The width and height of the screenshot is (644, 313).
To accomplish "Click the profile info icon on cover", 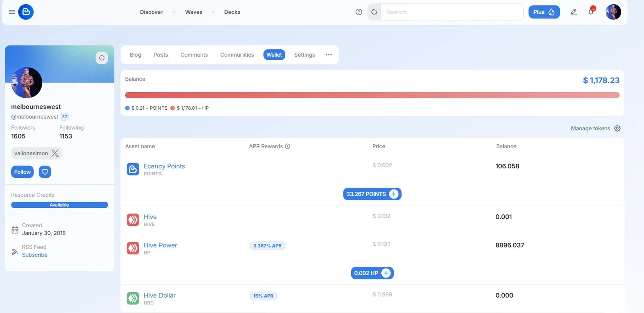I will pyautogui.click(x=102, y=58).
